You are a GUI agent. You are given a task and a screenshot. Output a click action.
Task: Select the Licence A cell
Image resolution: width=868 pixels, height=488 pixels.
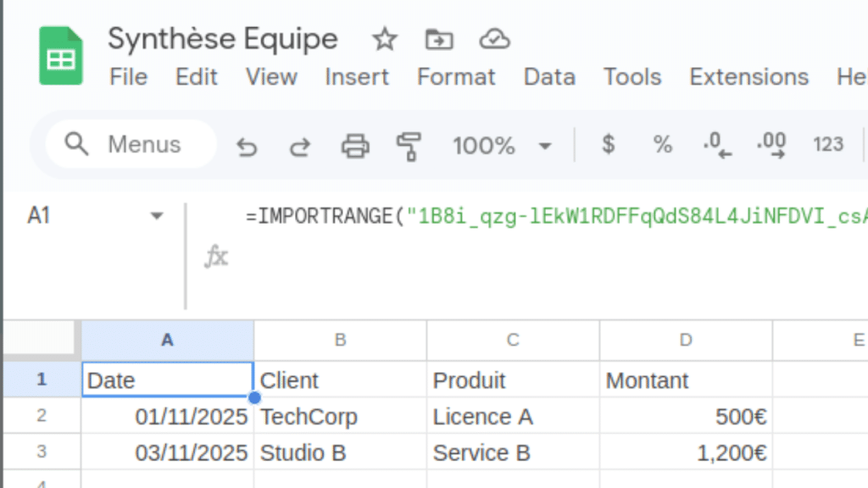(x=513, y=416)
